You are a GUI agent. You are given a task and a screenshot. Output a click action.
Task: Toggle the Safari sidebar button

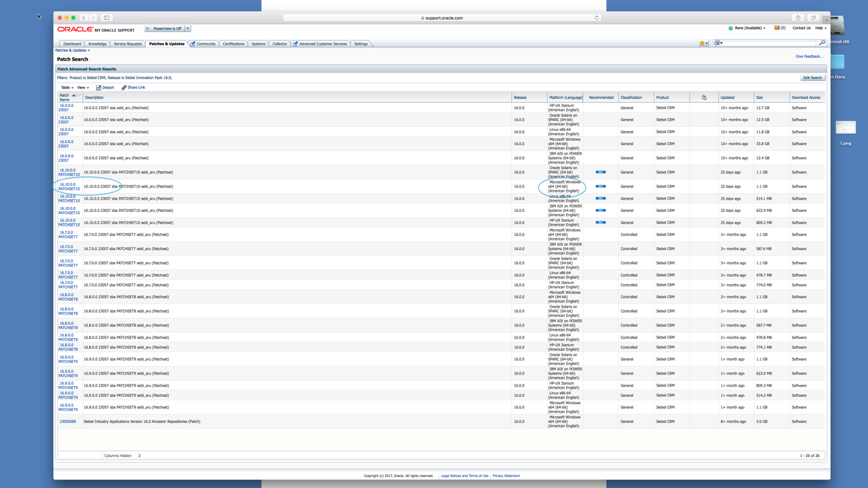107,18
